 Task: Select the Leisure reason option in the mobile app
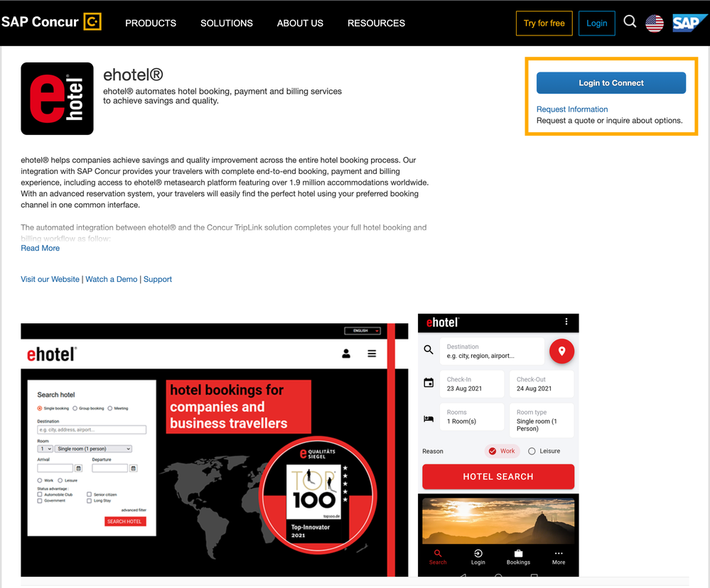pyautogui.click(x=544, y=451)
